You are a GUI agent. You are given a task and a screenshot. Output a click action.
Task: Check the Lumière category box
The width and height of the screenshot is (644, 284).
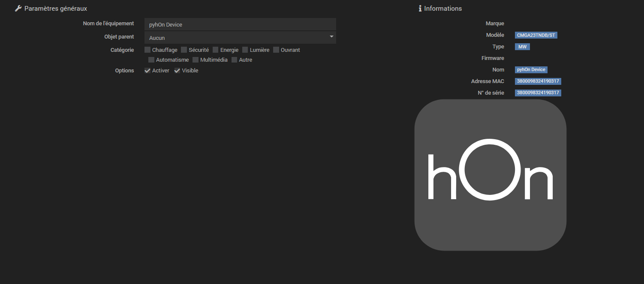click(x=245, y=50)
